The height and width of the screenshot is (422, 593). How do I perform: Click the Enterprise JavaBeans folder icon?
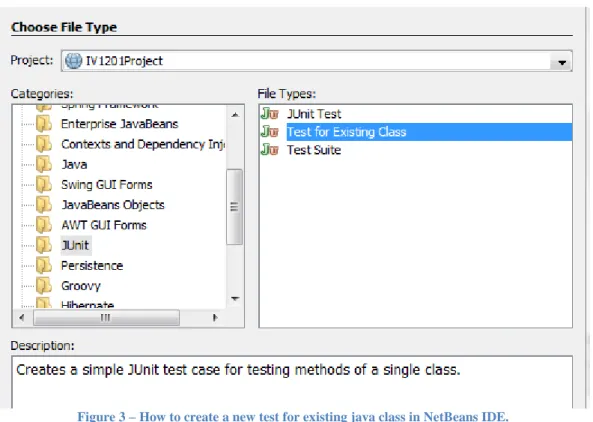tap(44, 124)
